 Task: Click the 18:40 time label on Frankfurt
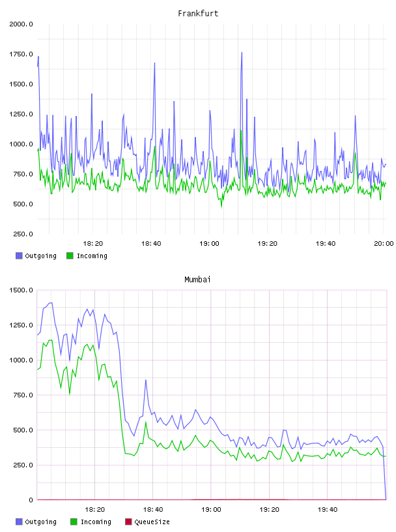[151, 244]
